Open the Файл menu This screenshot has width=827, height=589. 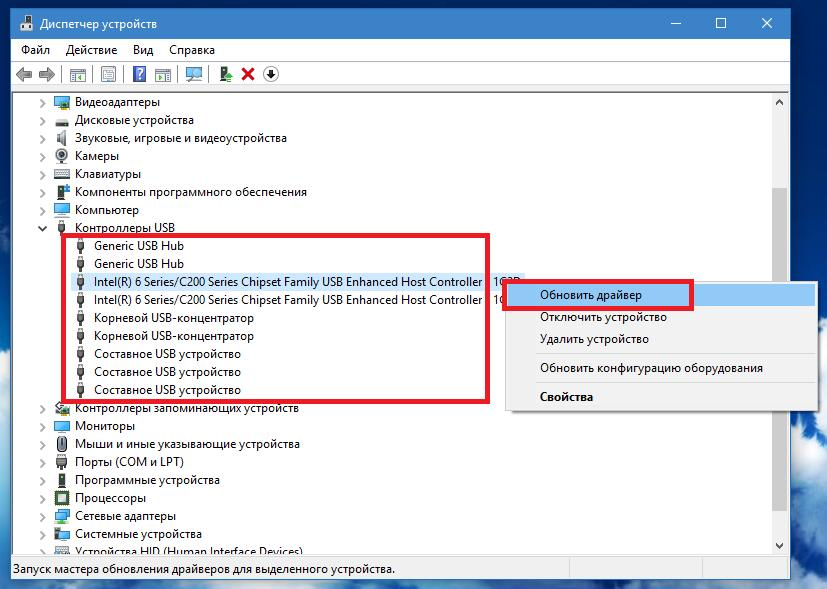[x=35, y=50]
